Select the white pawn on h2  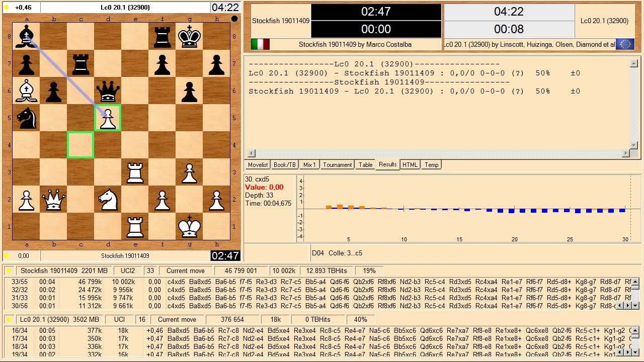(216, 200)
